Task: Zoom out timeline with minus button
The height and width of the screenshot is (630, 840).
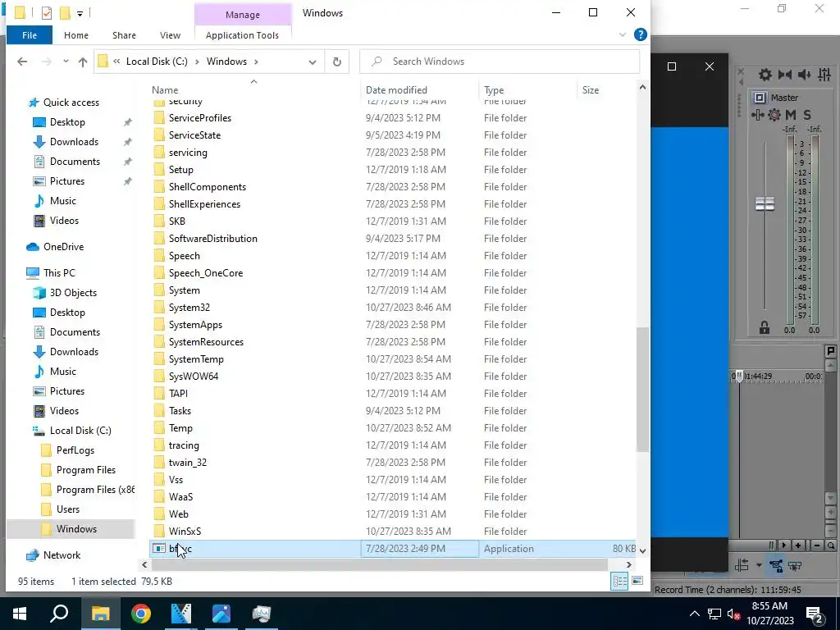Action: click(x=817, y=546)
